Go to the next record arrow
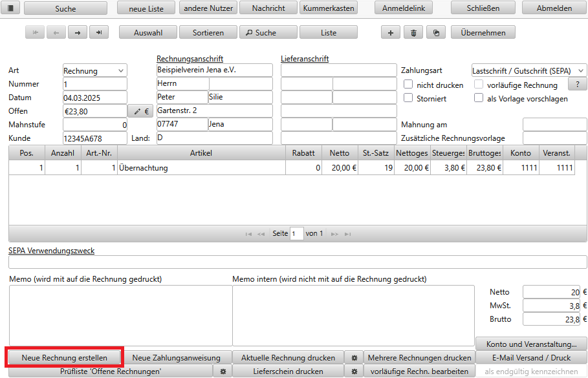This screenshot has height=378, width=588. tap(78, 33)
